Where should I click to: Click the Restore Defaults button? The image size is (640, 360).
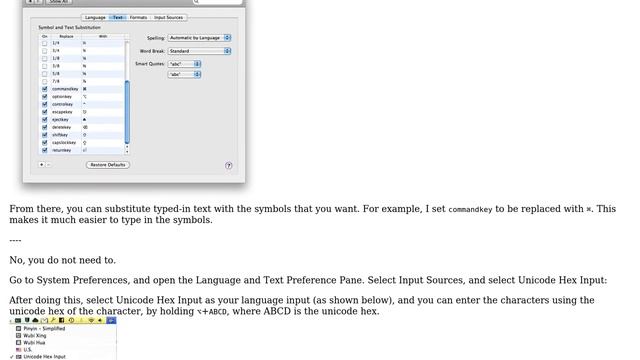108,165
